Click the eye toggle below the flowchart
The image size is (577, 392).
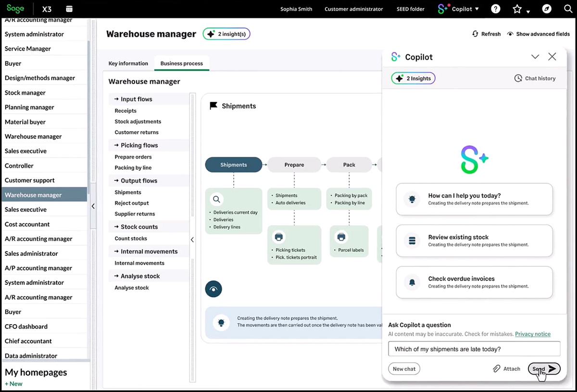213,289
